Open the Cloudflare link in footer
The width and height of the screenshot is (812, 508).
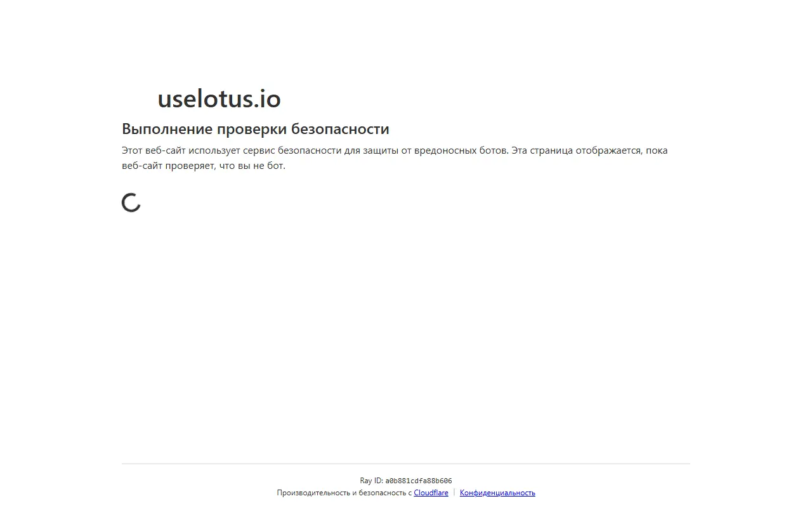[x=431, y=493]
